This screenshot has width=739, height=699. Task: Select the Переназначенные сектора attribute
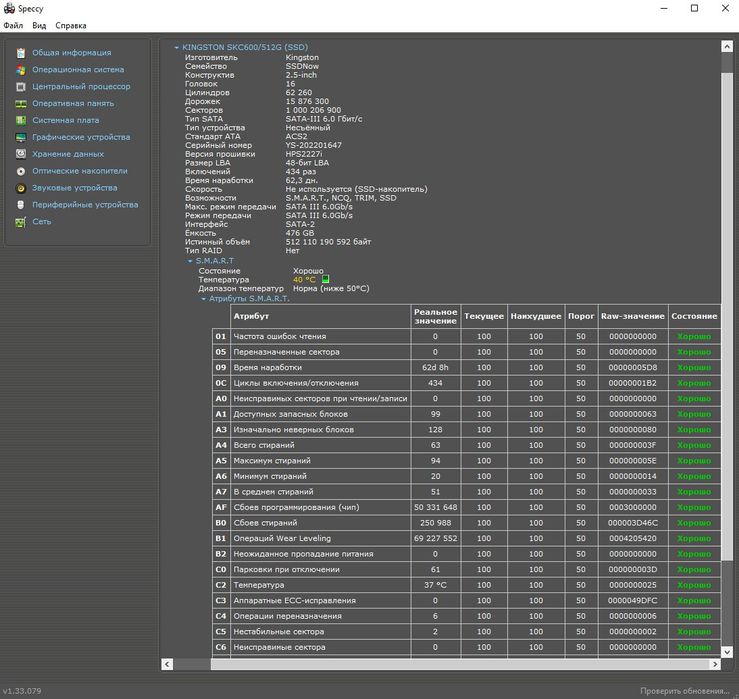(x=286, y=352)
